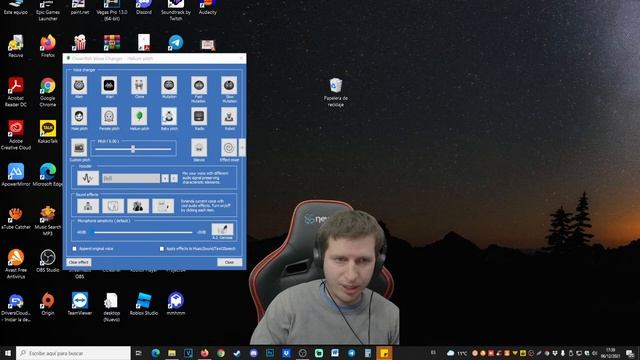The image size is (640, 360).
Task: Open TeamViewer desktop shortcut
Action: 80,304
